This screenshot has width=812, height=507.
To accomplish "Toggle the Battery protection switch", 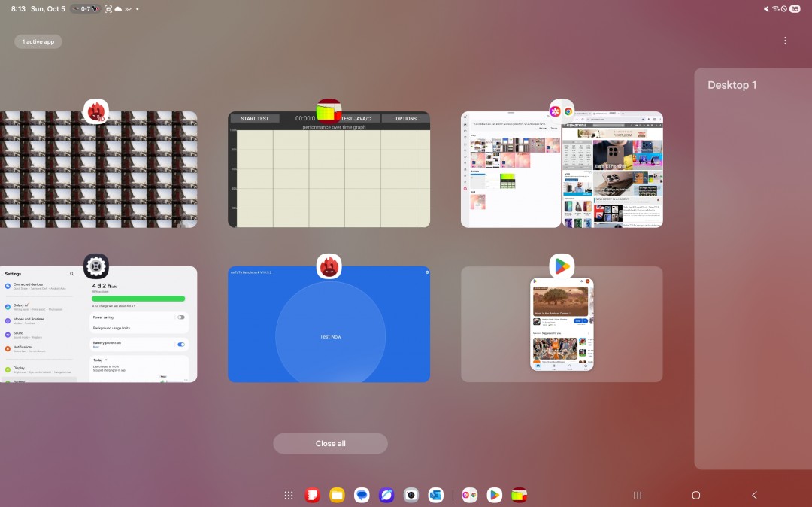I will [181, 345].
